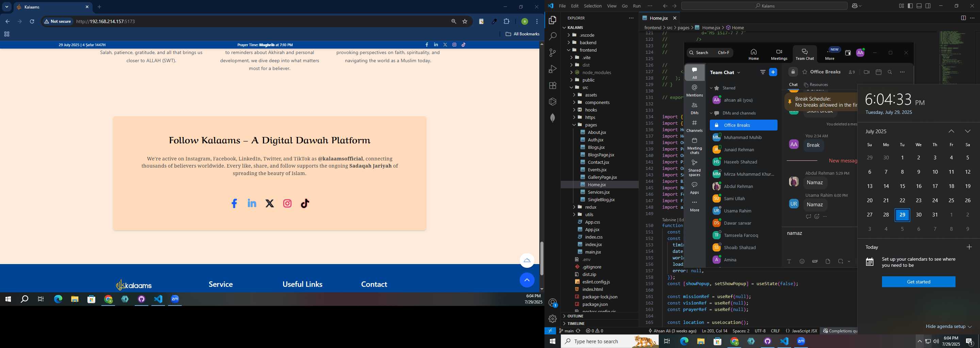Viewport: 980px width, 348px height.
Task: Collapse DMs and channels section in Zoom
Action: coord(711,113)
